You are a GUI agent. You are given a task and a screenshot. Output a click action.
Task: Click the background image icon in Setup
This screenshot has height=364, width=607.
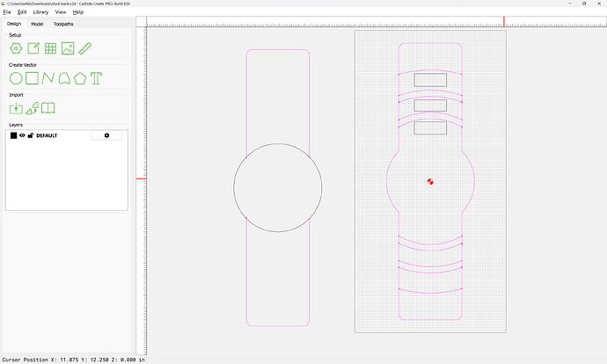(x=68, y=48)
